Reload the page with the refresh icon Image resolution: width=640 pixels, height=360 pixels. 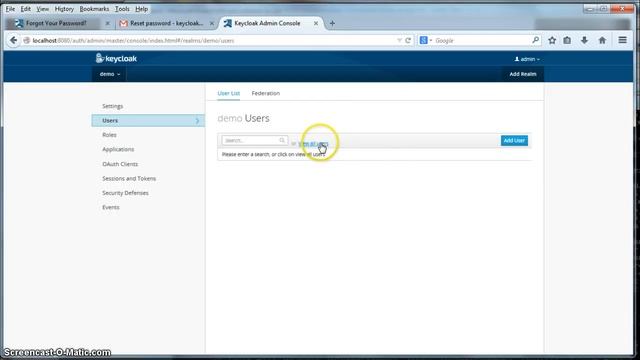coord(408,40)
